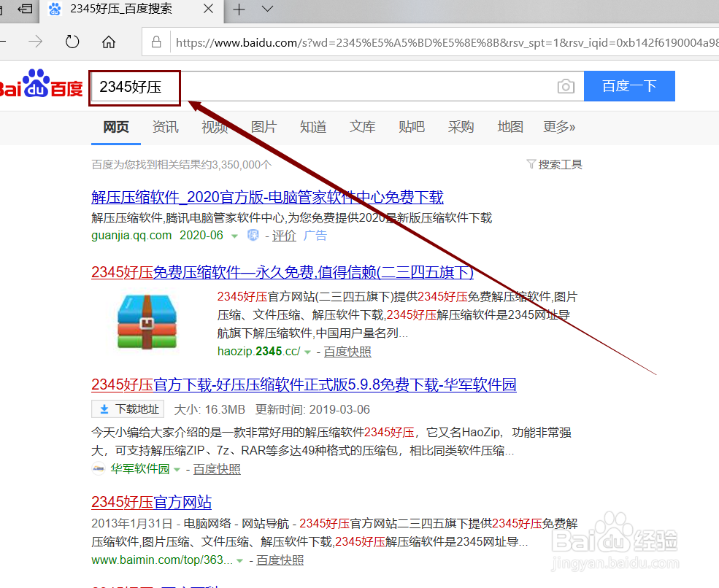This screenshot has height=588, width=719.
Task: Click the lock icon in the address bar
Action: click(x=156, y=42)
